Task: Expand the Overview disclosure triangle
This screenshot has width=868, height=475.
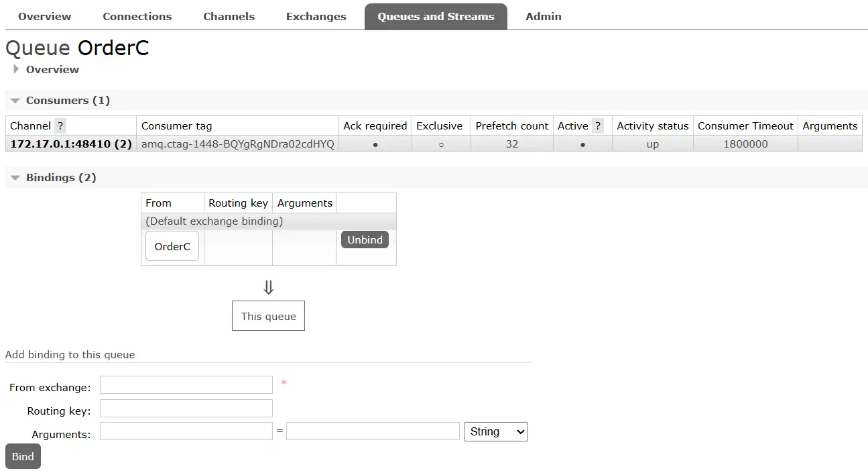Action: [x=16, y=69]
